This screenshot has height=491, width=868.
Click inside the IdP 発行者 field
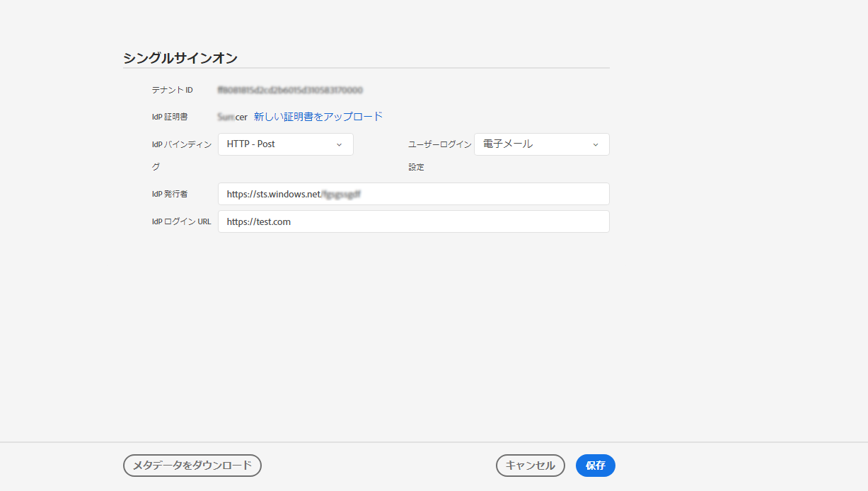click(x=414, y=193)
